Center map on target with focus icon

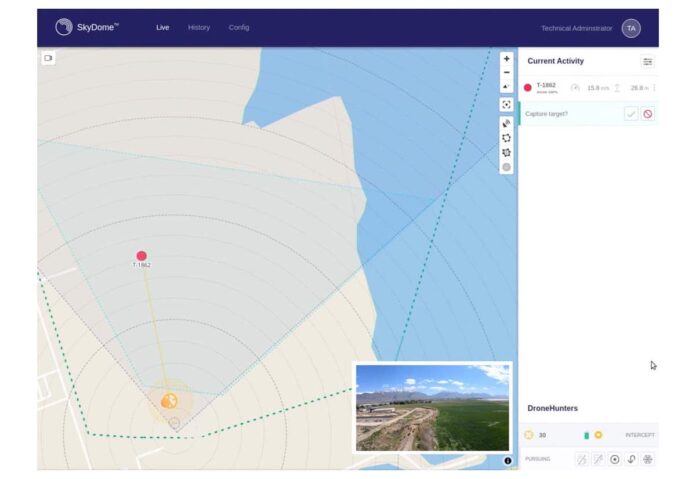(506, 105)
